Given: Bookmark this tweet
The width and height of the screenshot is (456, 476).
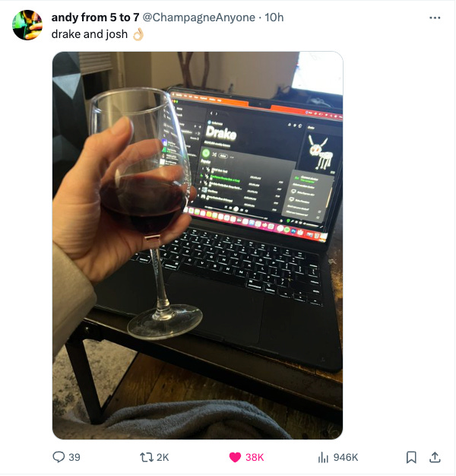Looking at the screenshot, I should (411, 457).
